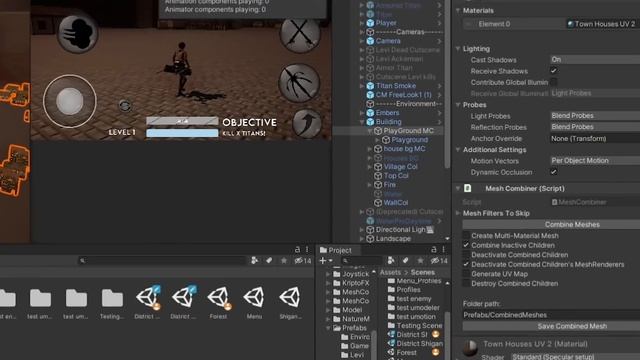The image size is (640, 360).
Task: Click search-by-label tag icon in right Project panel
Action: click(x=405, y=260)
